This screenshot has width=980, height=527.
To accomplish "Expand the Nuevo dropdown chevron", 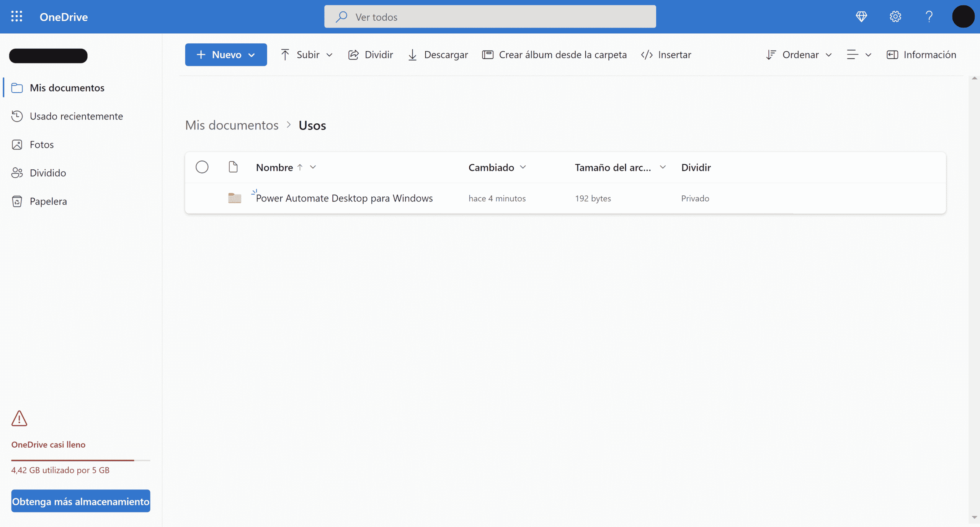I will [x=252, y=55].
